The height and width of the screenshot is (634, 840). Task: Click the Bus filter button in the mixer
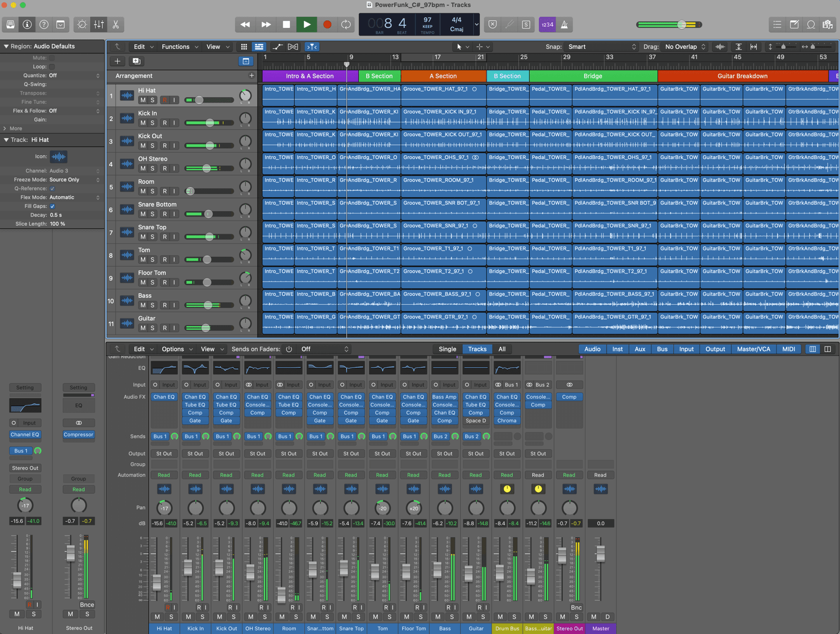(x=662, y=349)
